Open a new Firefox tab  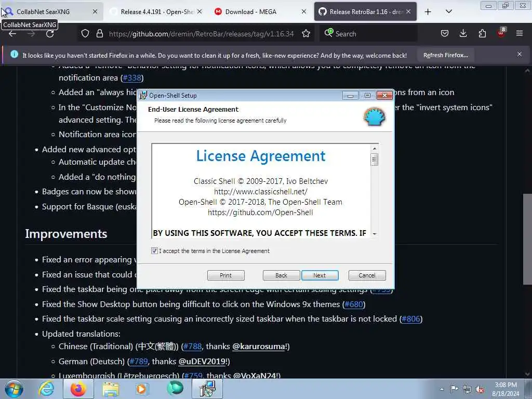[x=428, y=12]
